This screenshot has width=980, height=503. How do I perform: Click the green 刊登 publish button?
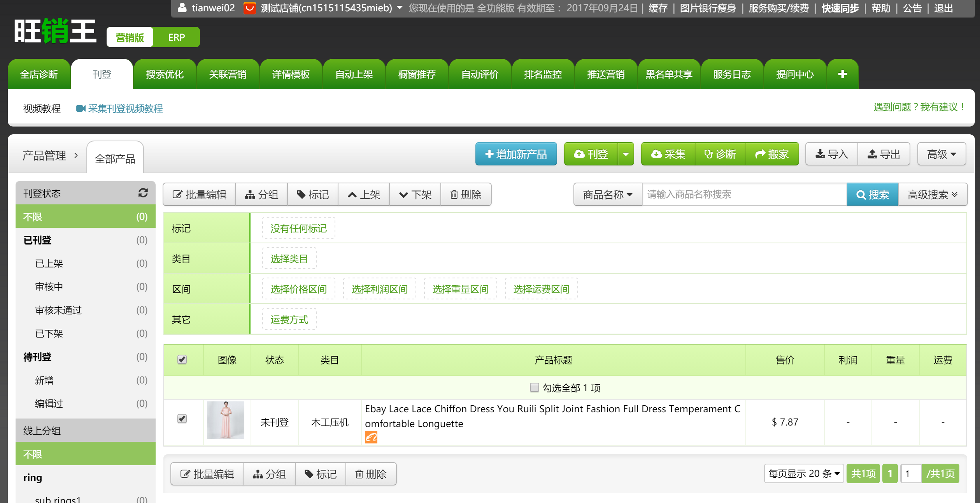(x=591, y=154)
